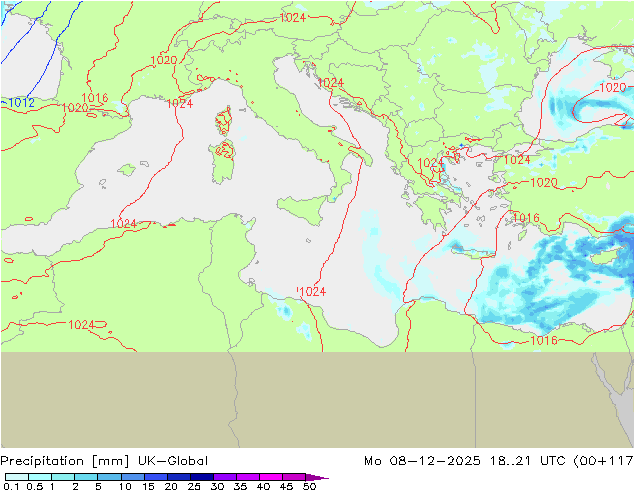
Task: Click the 30–35 mm violet swatch
Action: pos(225,477)
